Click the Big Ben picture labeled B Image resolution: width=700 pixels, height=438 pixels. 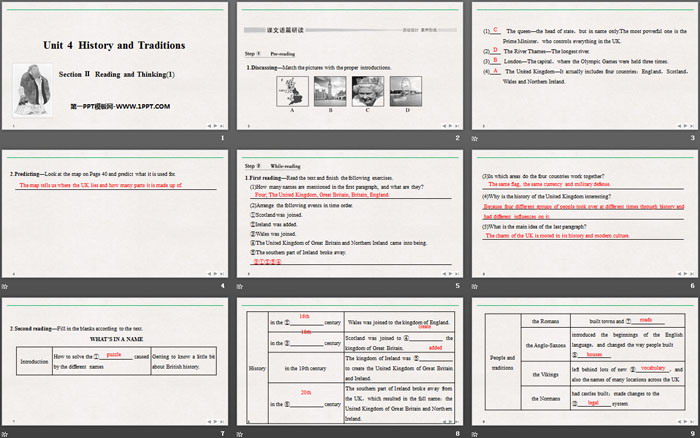click(x=330, y=91)
